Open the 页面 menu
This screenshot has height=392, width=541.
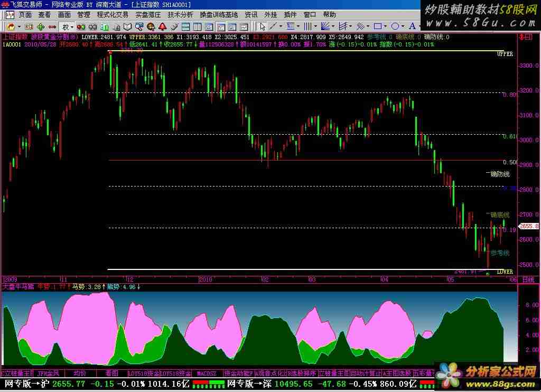coord(25,14)
